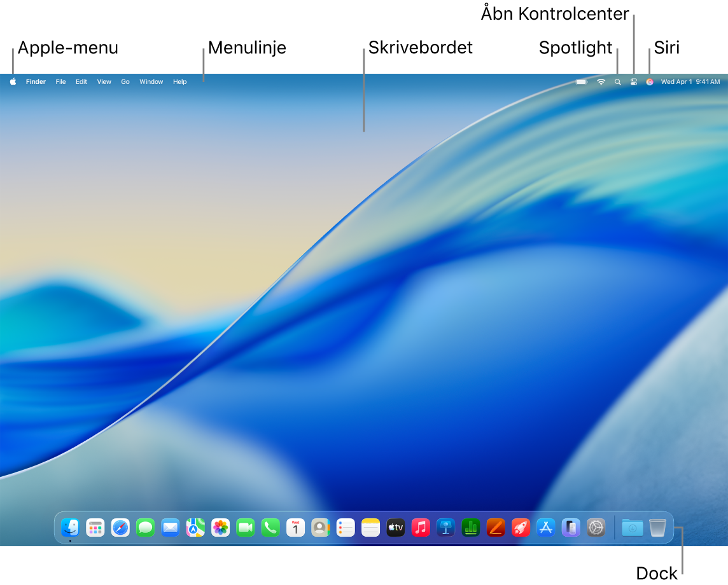This screenshot has height=585, width=728.
Task: Click the date and time display
Action: (689, 81)
